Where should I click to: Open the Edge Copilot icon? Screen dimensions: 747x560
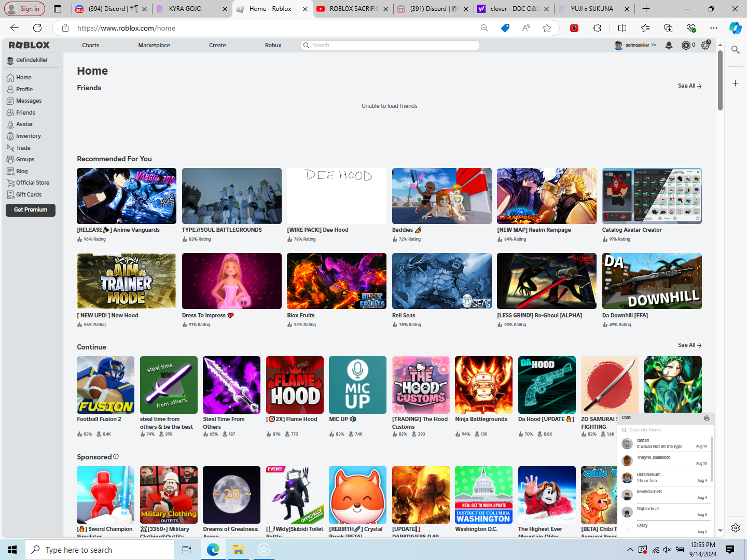pos(735,28)
